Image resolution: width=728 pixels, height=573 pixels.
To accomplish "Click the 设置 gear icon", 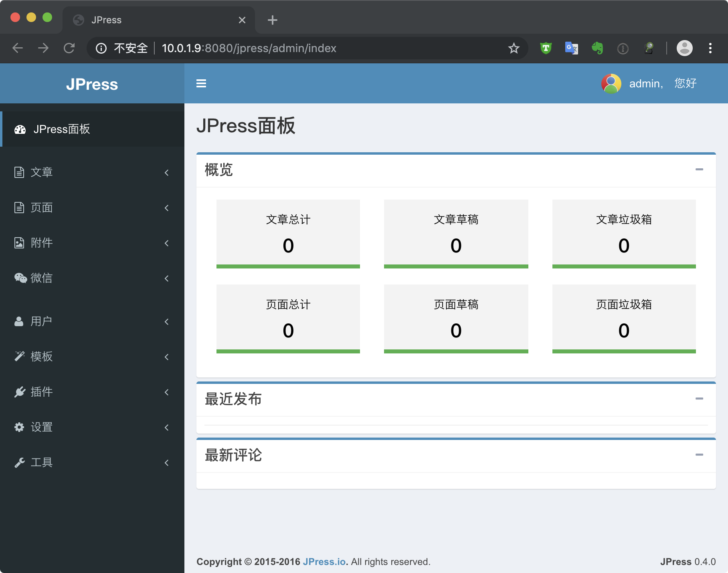I will tap(19, 427).
